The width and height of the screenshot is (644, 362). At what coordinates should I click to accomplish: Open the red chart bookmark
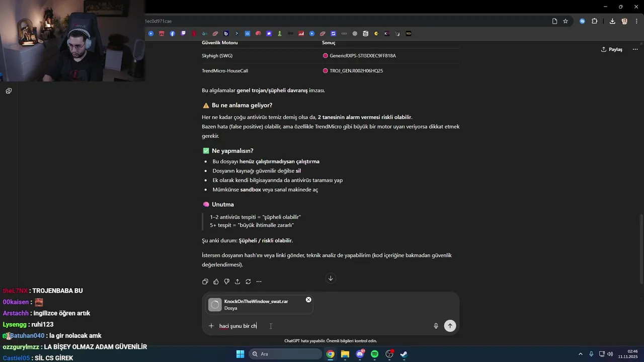[301, 34]
